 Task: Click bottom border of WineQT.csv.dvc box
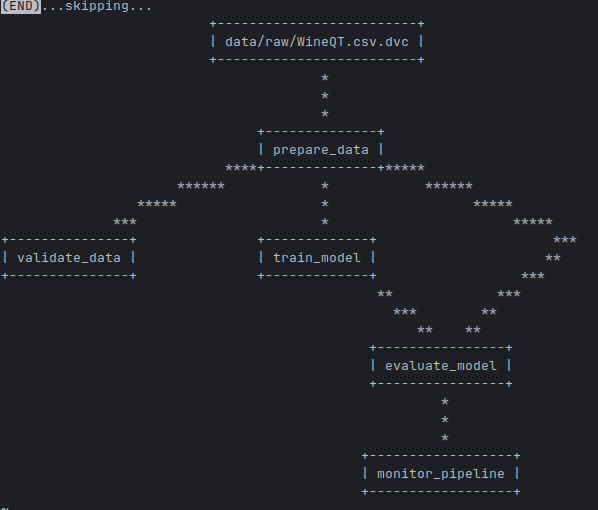(317, 60)
